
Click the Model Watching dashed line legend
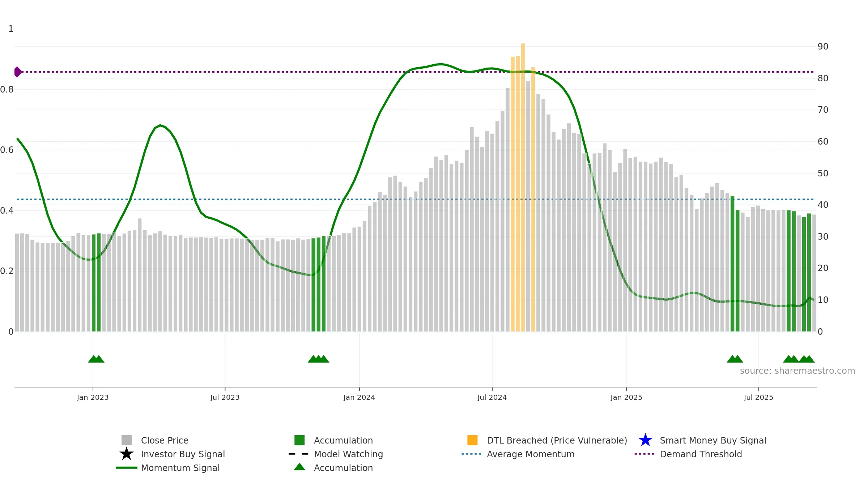pos(298,454)
